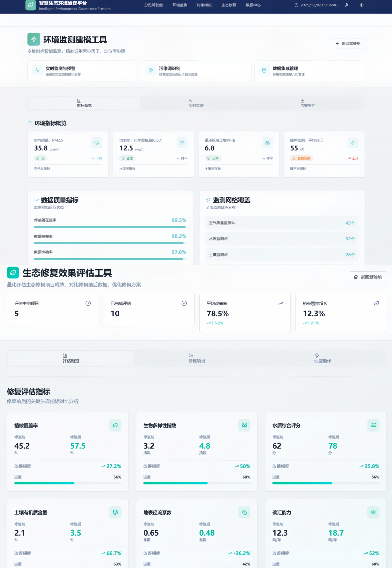The width and height of the screenshot is (392, 568).
Task: Click the PM2.5 air quality cloud icon
Action: 97,143
